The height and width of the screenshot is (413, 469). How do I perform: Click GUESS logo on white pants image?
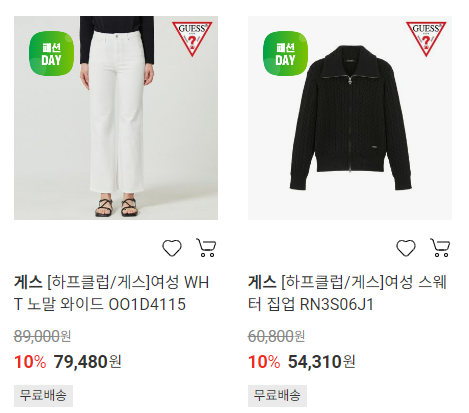(192, 39)
